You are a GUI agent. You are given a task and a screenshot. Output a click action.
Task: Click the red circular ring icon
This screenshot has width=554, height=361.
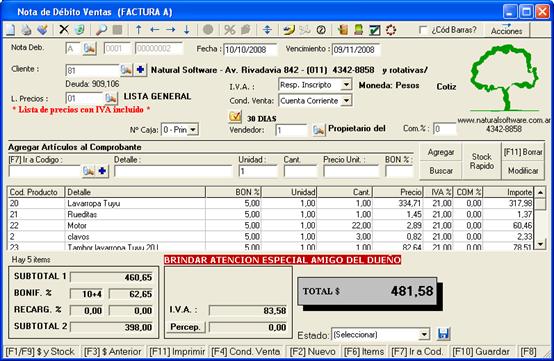(x=391, y=30)
